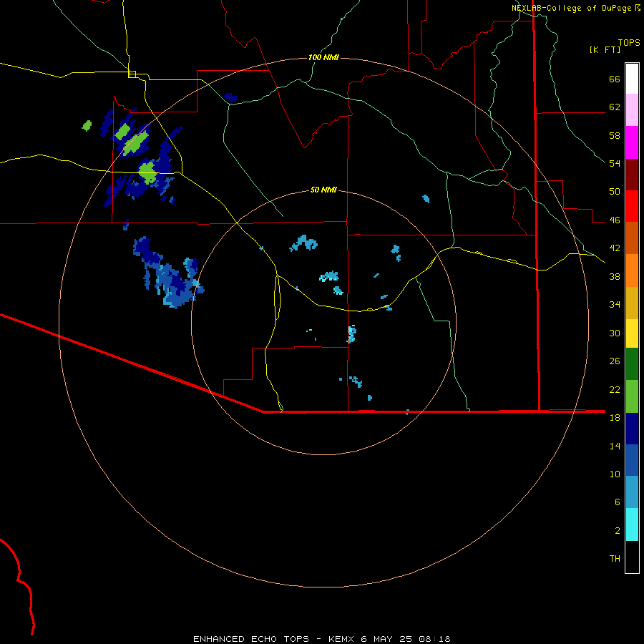Image resolution: width=644 pixels, height=644 pixels.
Task: Select the dark maroon legend swatch
Action: [632, 174]
